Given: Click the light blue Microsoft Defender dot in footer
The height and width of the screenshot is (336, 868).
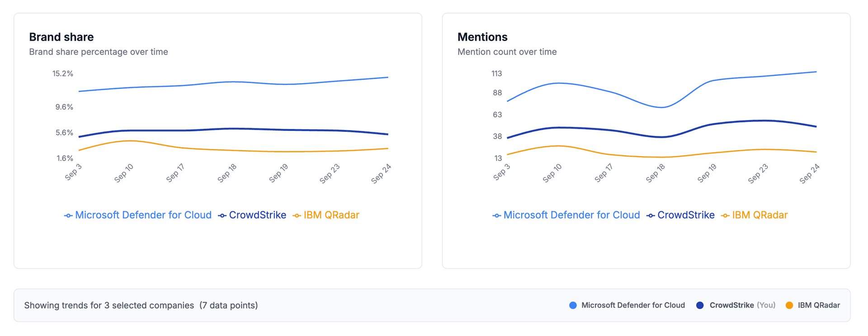Looking at the screenshot, I should click(x=573, y=305).
